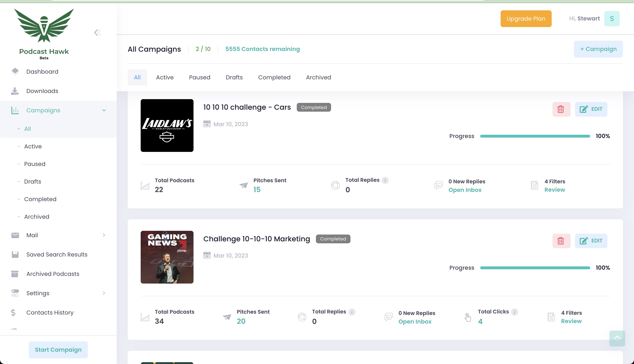Switch to the Completed tab
The image size is (634, 364).
tap(274, 78)
